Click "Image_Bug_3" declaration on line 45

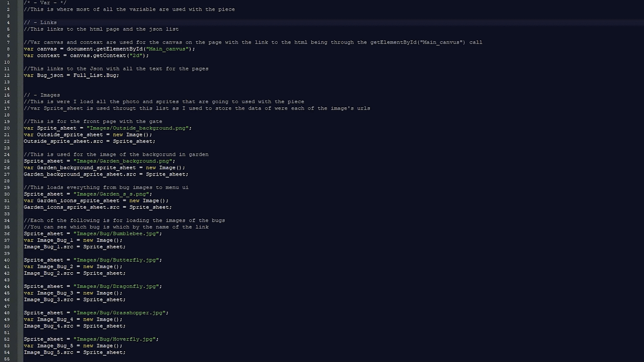click(55, 293)
